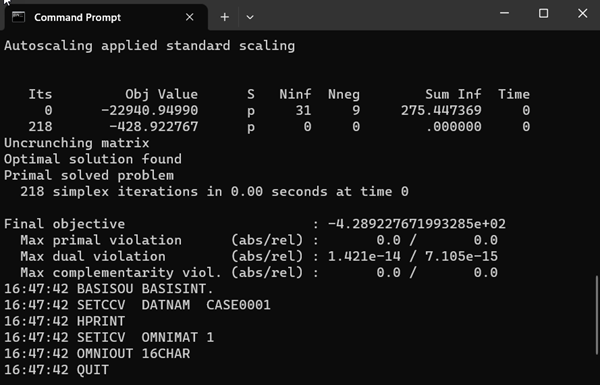This screenshot has height=385, width=600.
Task: Click the vertical scrollbar thumb
Action: [x=597, y=315]
